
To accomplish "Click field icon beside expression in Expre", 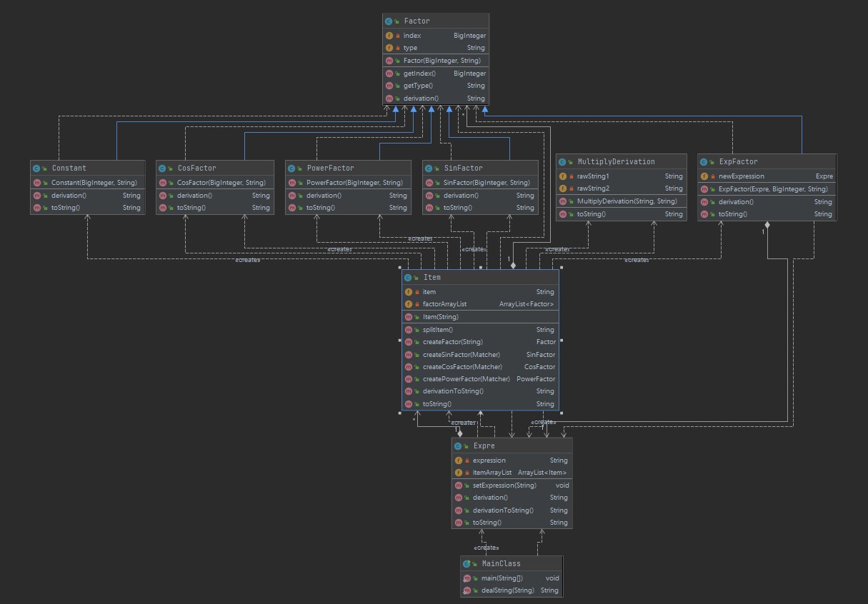I will tap(459, 460).
